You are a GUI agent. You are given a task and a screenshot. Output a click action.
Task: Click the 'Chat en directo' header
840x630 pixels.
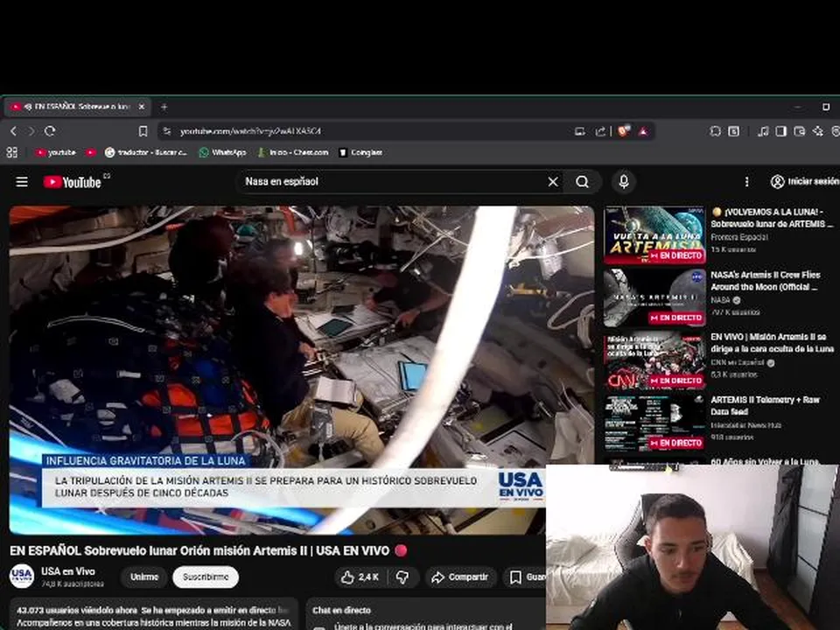click(x=341, y=610)
